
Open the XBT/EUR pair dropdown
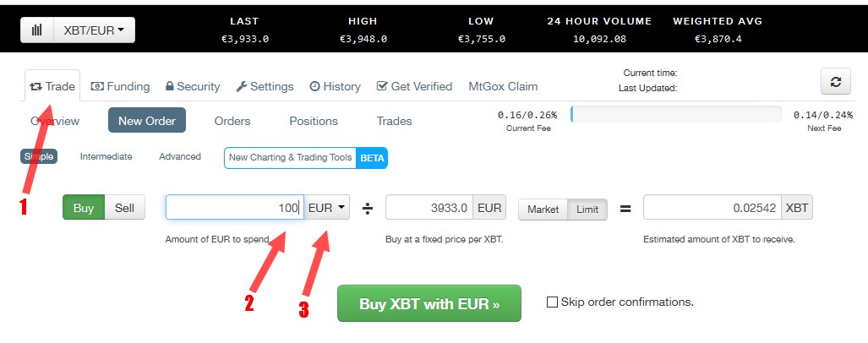pyautogui.click(x=93, y=30)
